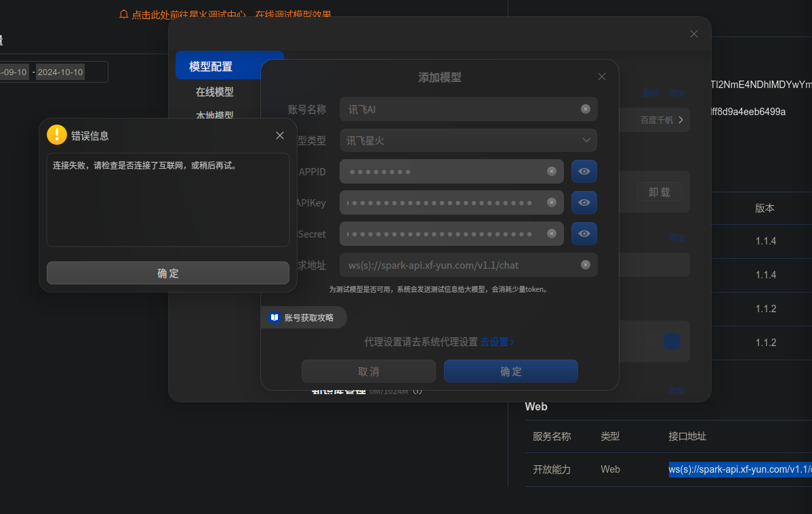Close the 添加模型 dialog

(601, 77)
